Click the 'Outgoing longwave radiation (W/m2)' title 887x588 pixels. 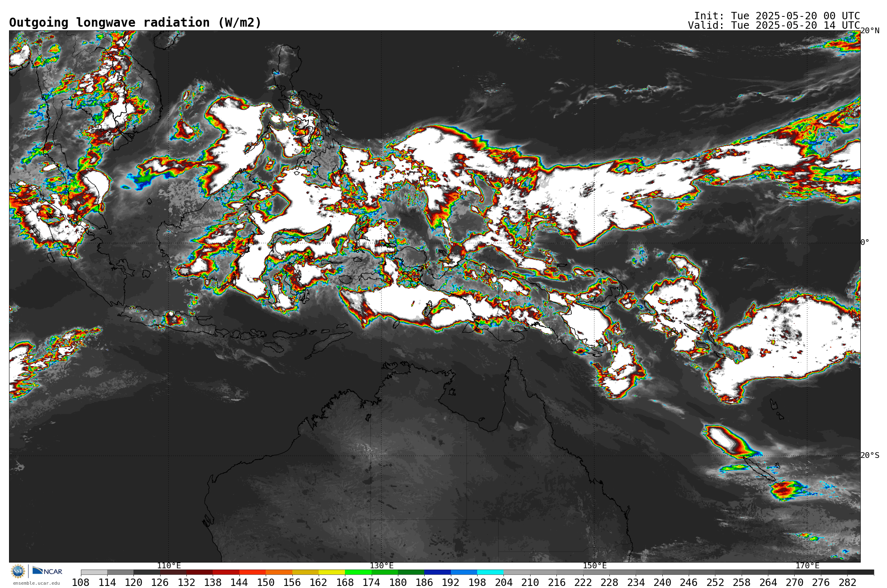(135, 23)
